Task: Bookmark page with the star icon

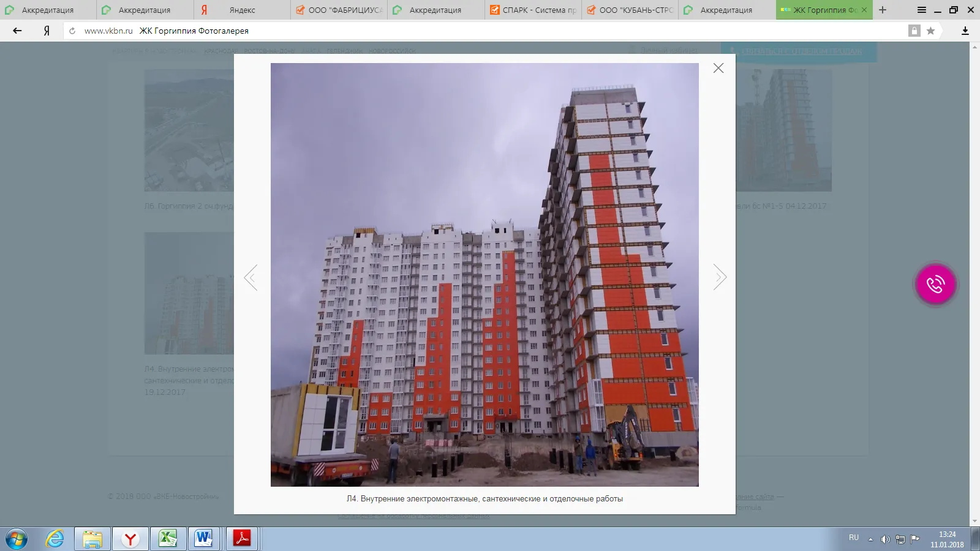Action: 930,31
